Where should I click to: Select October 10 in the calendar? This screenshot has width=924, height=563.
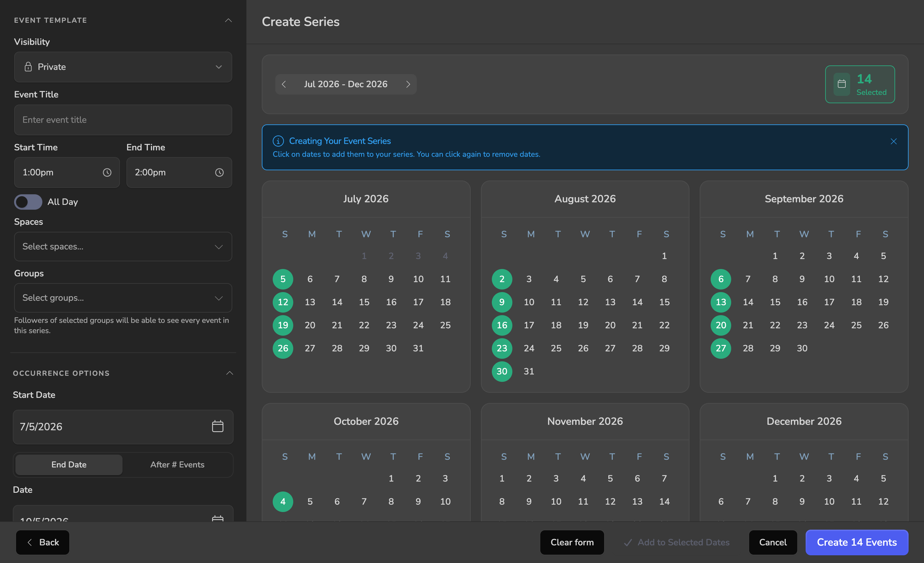(x=446, y=501)
